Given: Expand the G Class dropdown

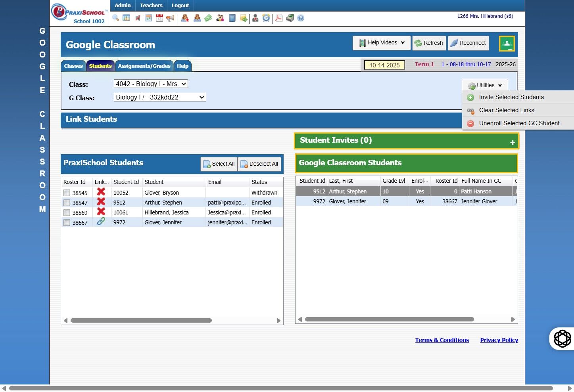Looking at the screenshot, I should (160, 97).
